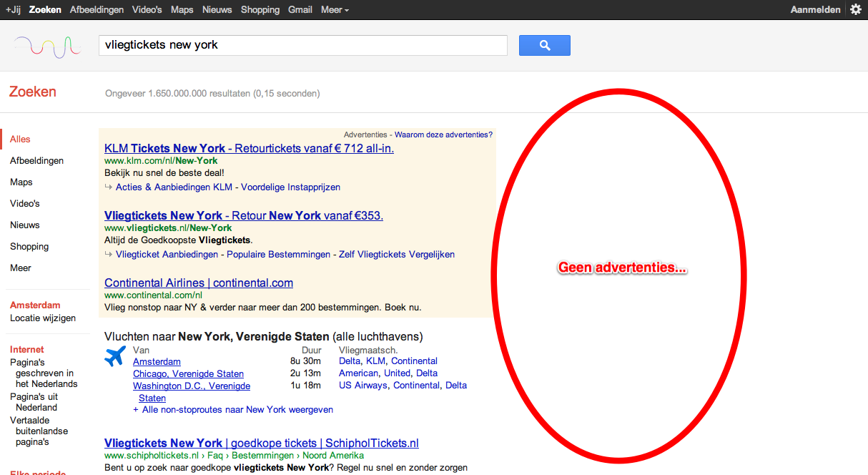Image resolution: width=868 pixels, height=475 pixels.
Task: Select Alles filter in sidebar
Action: pos(20,139)
